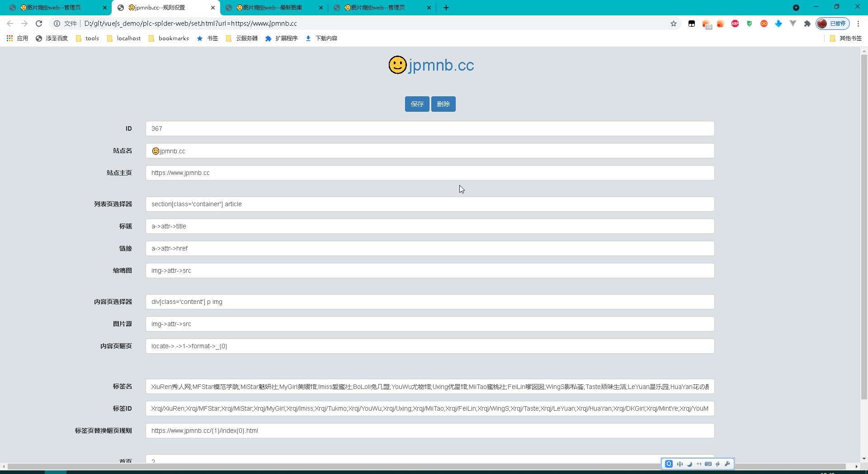Viewport: 868px width, 474px height.
Task: Toggle the IME moon half-width icon
Action: (x=689, y=464)
